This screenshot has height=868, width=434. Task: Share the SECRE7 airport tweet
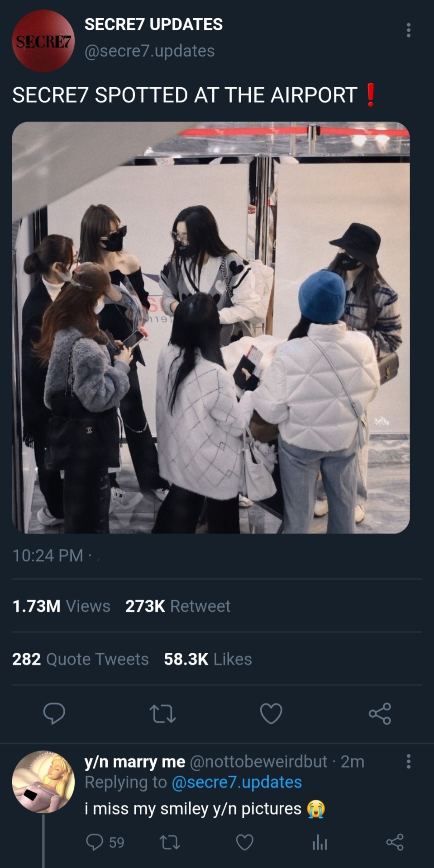[380, 713]
